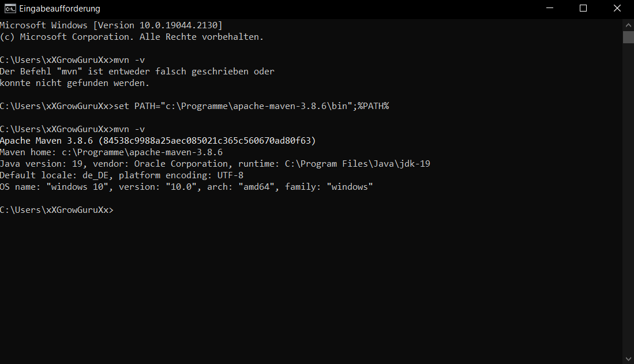Open the Command Prompt system menu icon
This screenshot has width=634, height=364.
coord(10,9)
